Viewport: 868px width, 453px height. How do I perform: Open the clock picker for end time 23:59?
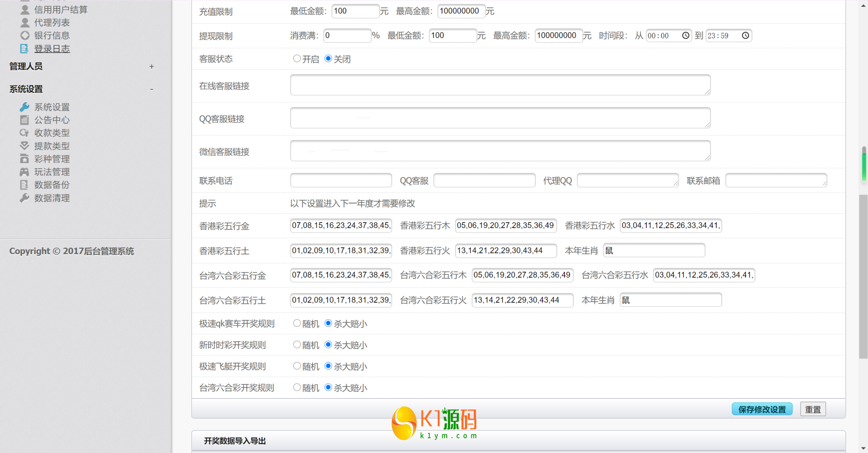pyautogui.click(x=745, y=36)
